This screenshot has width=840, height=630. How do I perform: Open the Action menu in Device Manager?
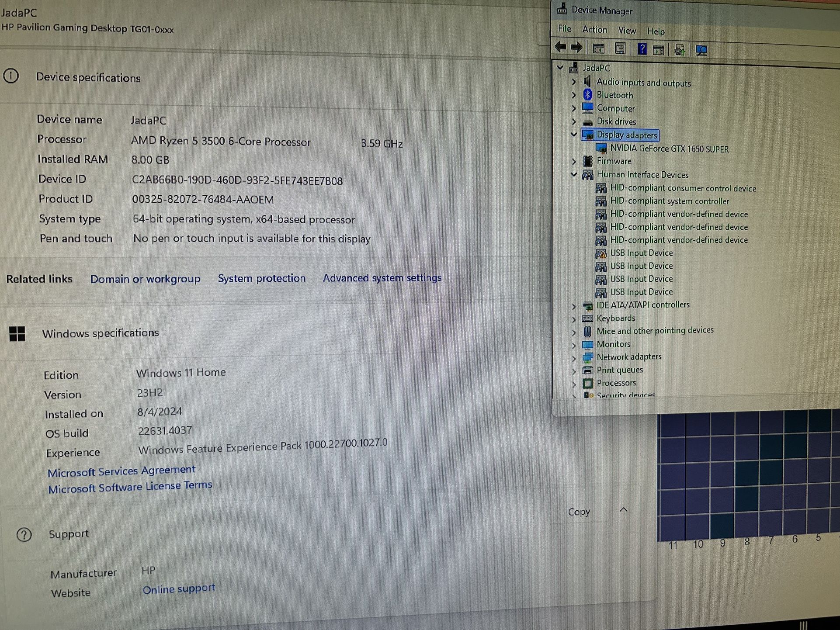595,30
